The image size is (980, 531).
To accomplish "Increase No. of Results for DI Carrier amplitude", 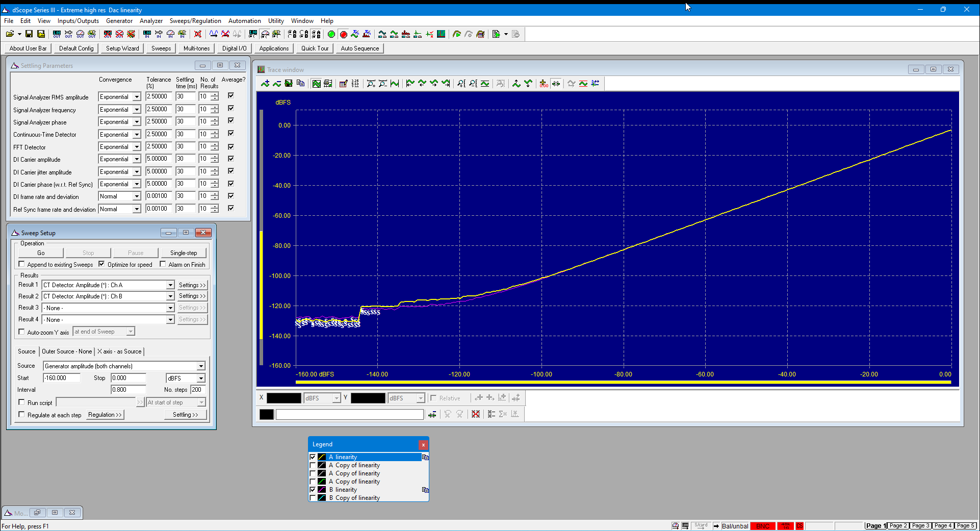I will coord(215,157).
